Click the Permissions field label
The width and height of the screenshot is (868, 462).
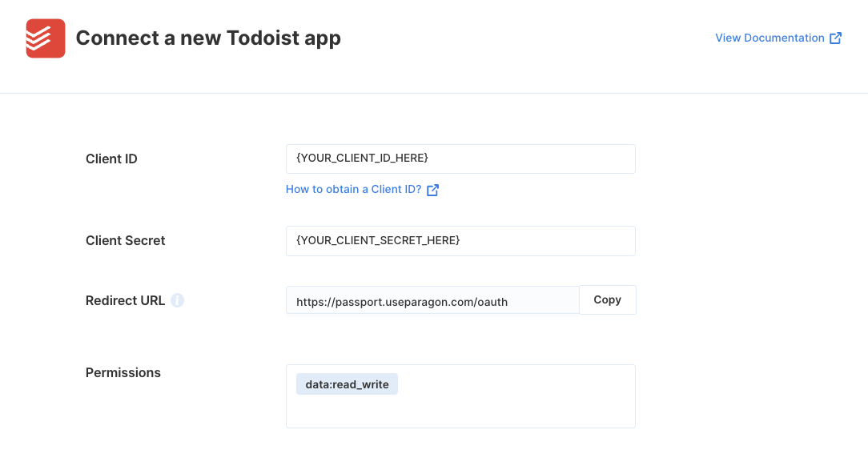(123, 372)
